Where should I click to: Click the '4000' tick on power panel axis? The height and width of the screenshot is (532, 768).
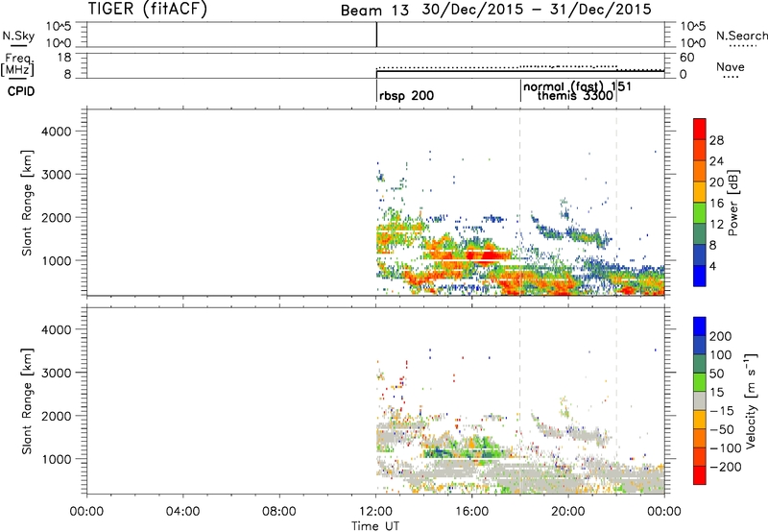click(x=57, y=132)
